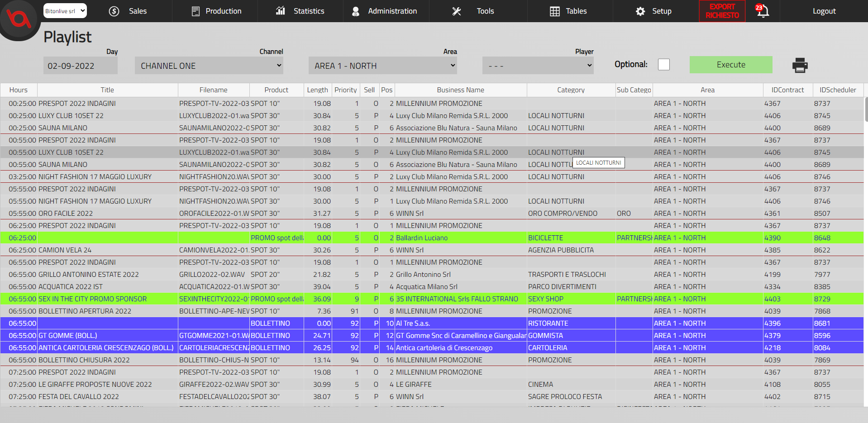Click the red application logo
This screenshot has height=423, width=868.
point(18,18)
